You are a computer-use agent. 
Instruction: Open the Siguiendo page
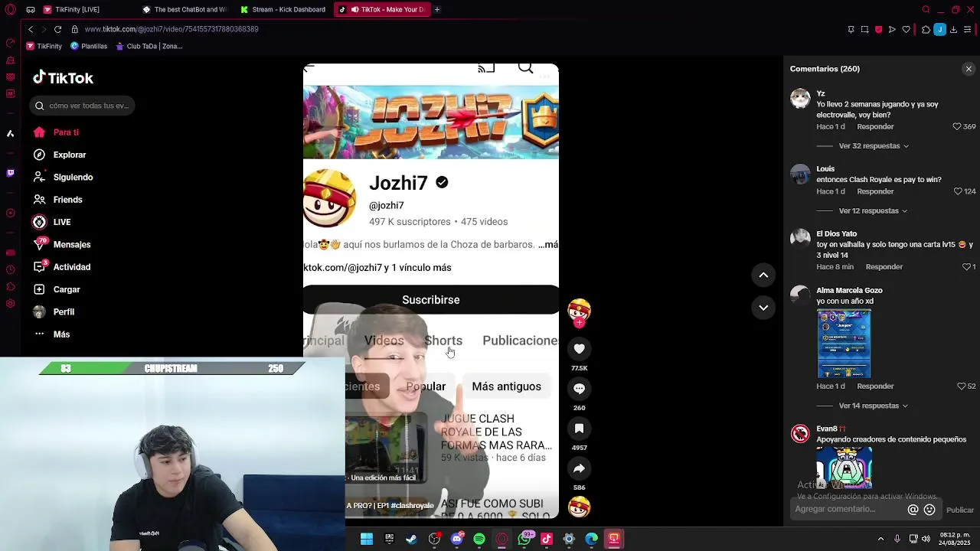pos(63,177)
